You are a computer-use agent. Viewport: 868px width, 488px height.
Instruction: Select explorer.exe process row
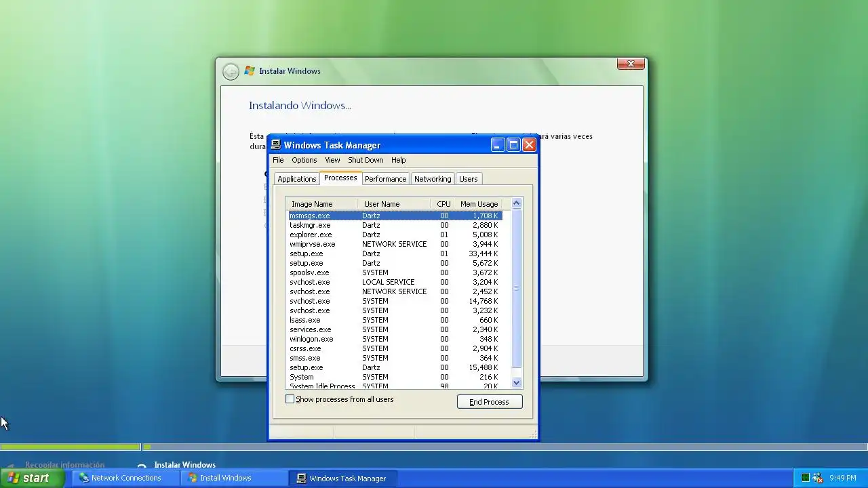point(395,235)
